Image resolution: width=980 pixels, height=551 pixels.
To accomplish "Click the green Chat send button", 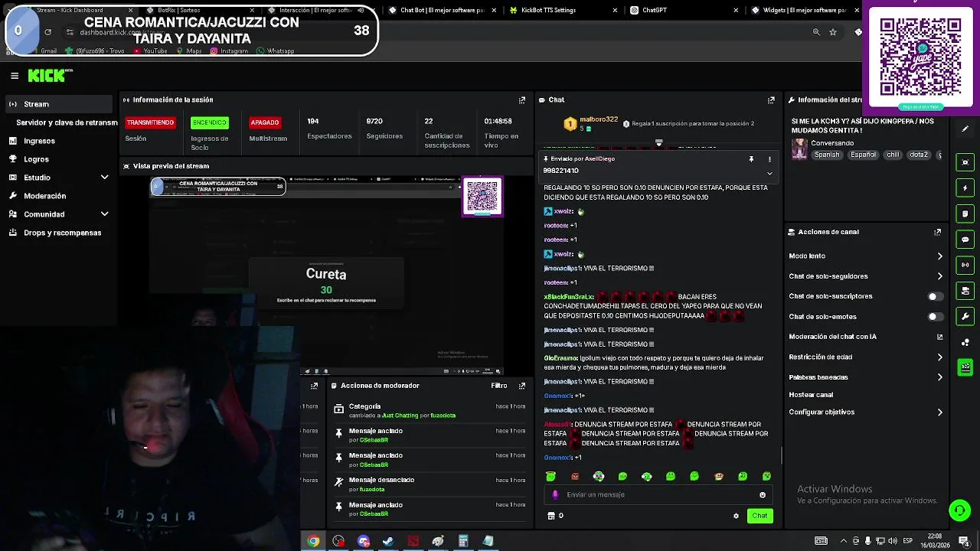I will pyautogui.click(x=759, y=516).
